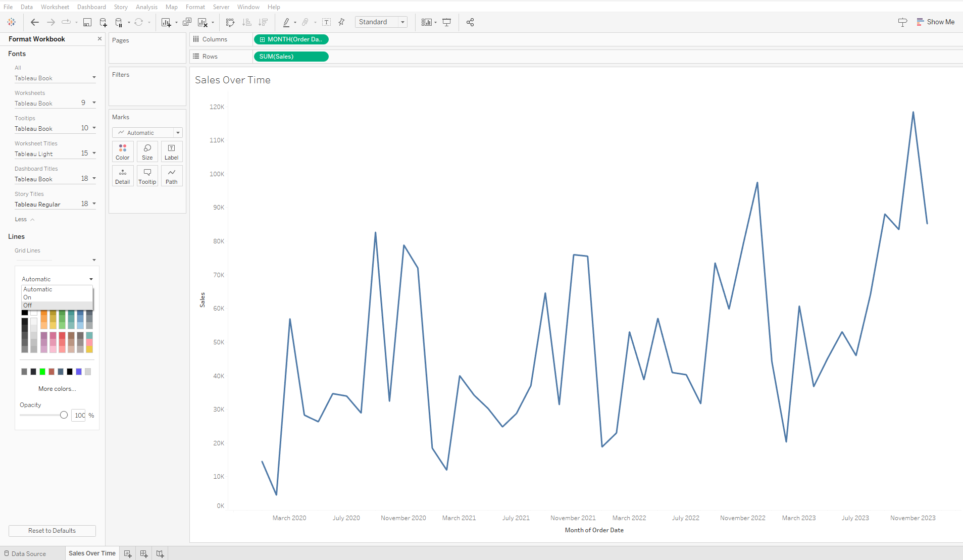The width and height of the screenshot is (963, 560).
Task: Duplicate the sheet using toolbar icon
Action: tap(187, 22)
